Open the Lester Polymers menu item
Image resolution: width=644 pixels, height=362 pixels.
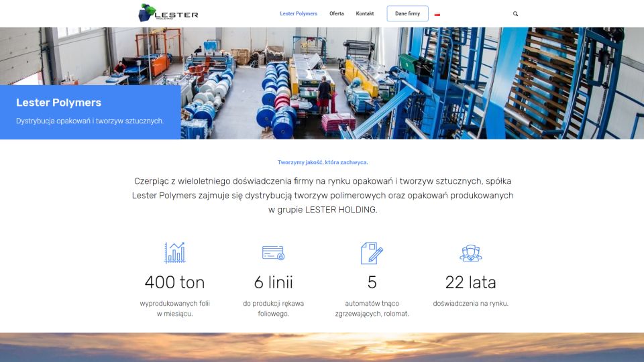[299, 13]
